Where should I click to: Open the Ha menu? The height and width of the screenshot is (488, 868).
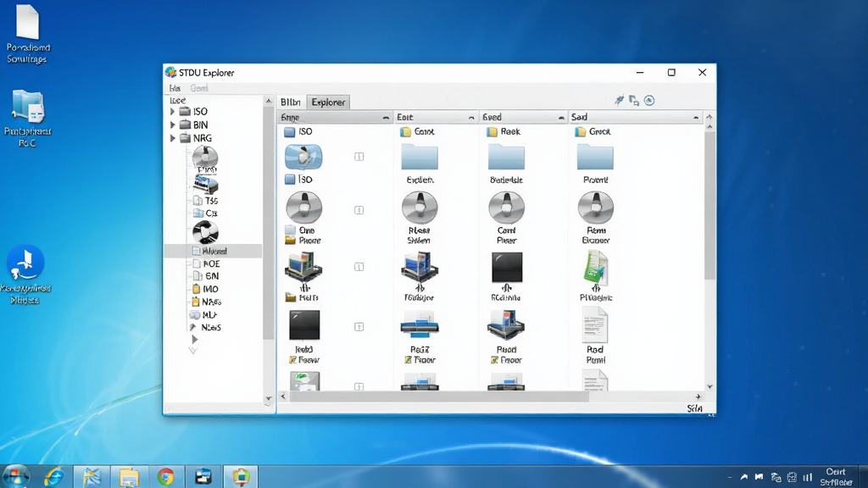pyautogui.click(x=175, y=88)
